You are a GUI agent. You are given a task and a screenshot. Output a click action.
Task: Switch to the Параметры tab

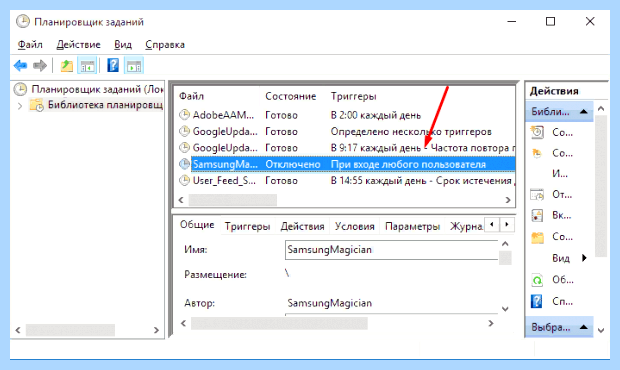click(x=412, y=227)
